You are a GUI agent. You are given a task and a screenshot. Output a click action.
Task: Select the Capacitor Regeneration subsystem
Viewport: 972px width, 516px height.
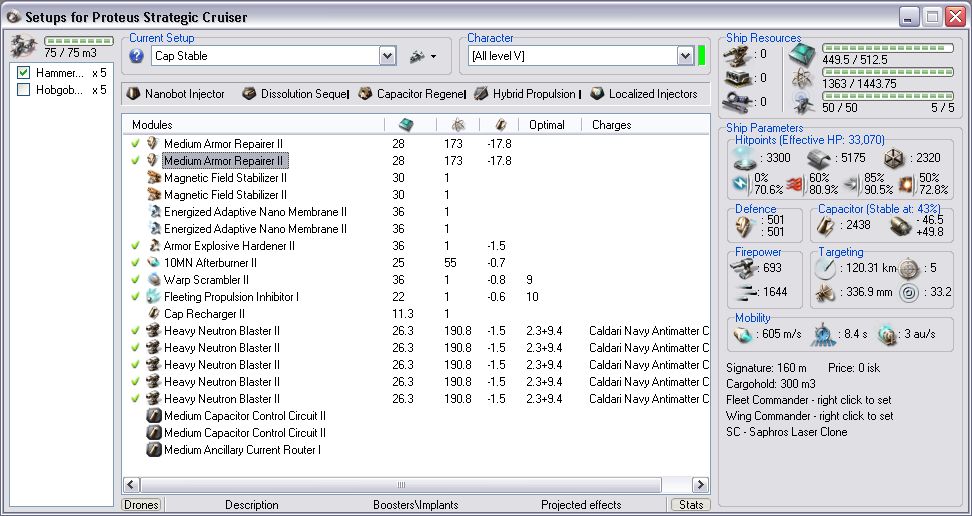point(412,94)
